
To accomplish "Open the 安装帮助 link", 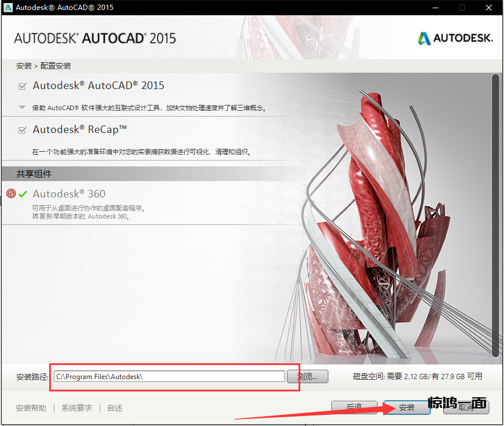I will (x=31, y=408).
